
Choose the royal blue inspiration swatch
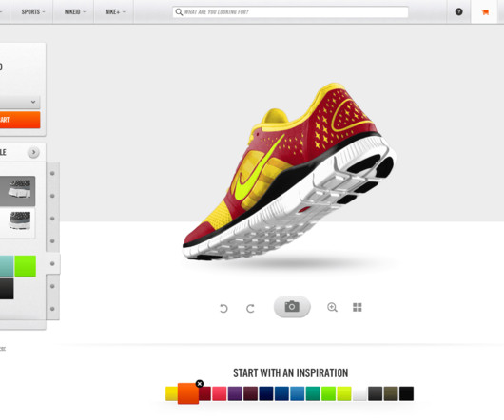point(281,393)
